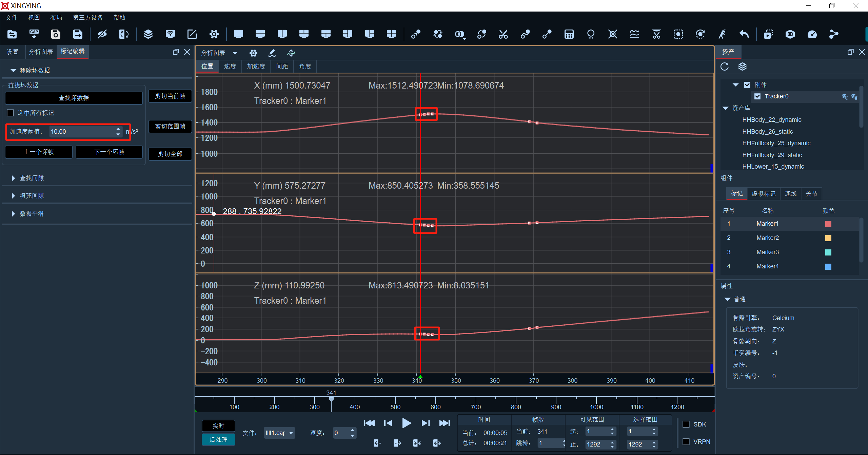Click the 查找坏数据 button
This screenshot has width=868, height=455.
pos(74,98)
